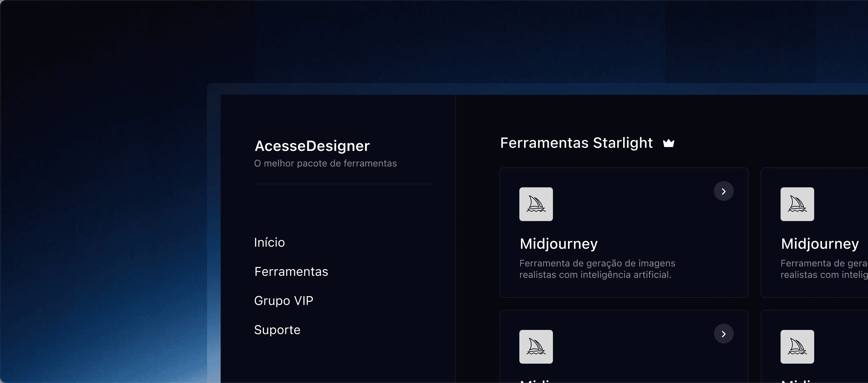The height and width of the screenshot is (383, 868).
Task: Click the second card's Midjourney title
Action: pos(820,244)
